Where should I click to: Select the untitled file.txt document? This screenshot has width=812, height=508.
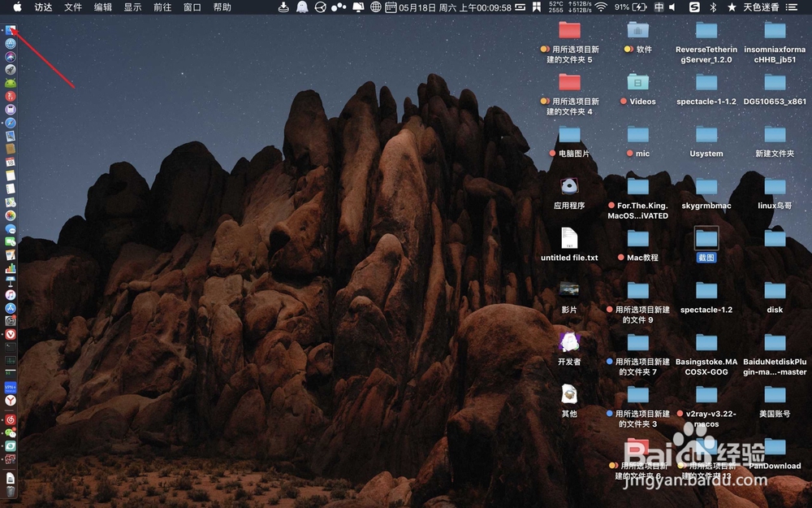pyautogui.click(x=569, y=244)
